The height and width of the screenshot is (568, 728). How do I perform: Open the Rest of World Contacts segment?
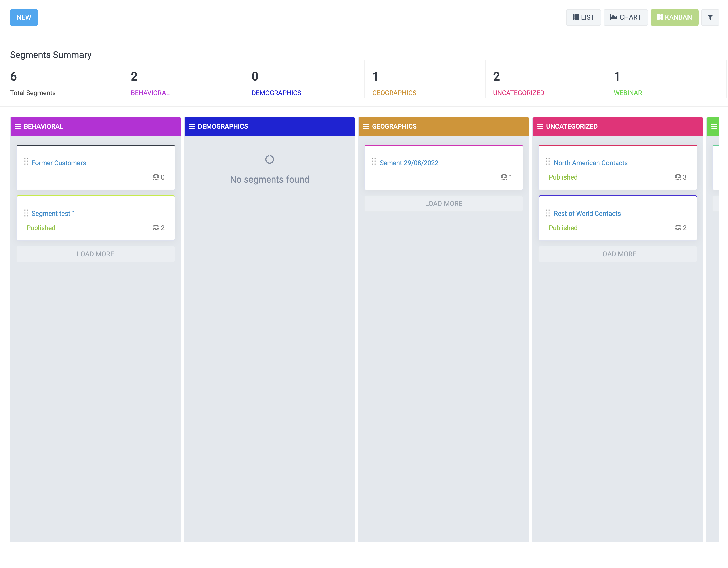coord(587,214)
